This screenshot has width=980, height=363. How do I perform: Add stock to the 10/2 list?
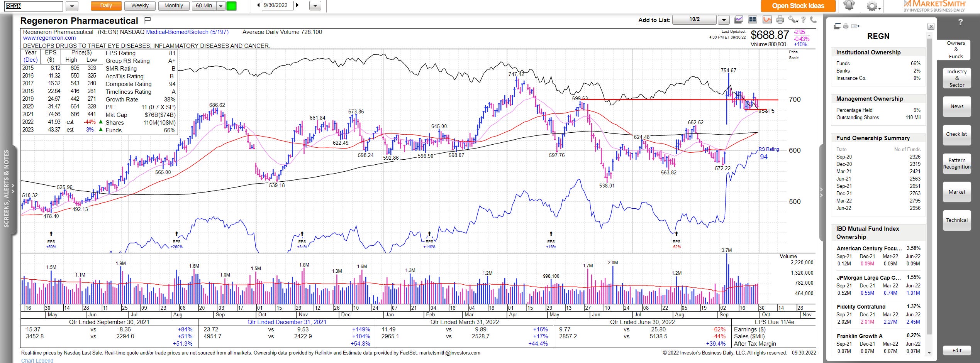click(694, 19)
